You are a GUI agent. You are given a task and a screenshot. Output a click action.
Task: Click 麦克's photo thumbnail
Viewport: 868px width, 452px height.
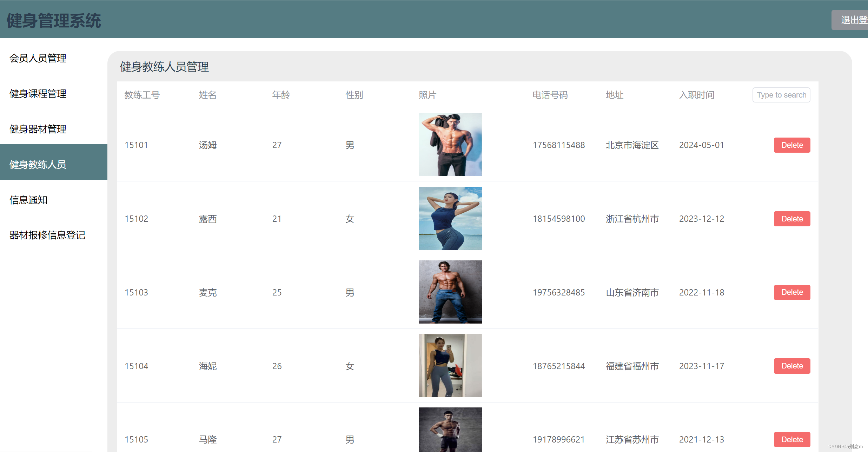tap(450, 292)
